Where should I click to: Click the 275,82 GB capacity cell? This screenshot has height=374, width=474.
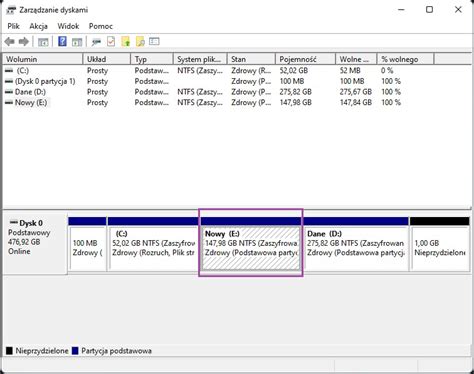pyautogui.click(x=296, y=92)
